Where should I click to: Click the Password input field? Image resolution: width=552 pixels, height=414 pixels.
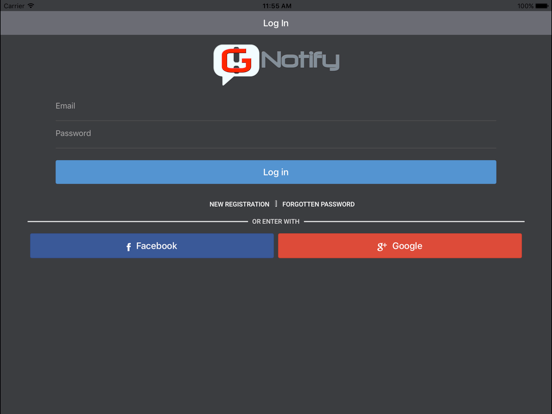coord(276,134)
